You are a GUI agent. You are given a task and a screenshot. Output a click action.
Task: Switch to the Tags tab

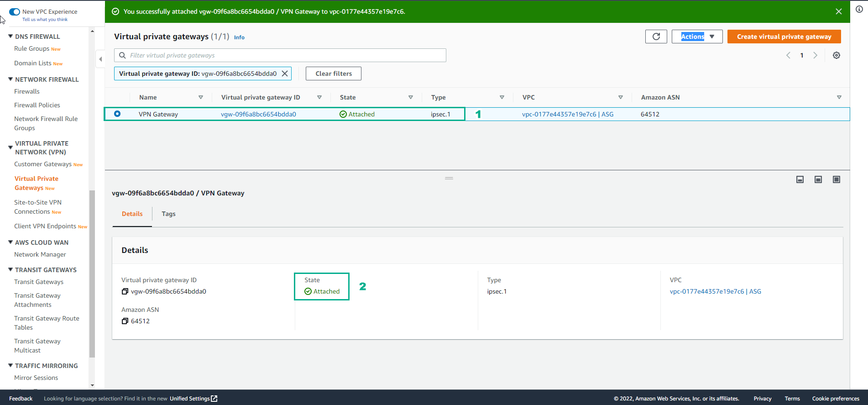(168, 214)
